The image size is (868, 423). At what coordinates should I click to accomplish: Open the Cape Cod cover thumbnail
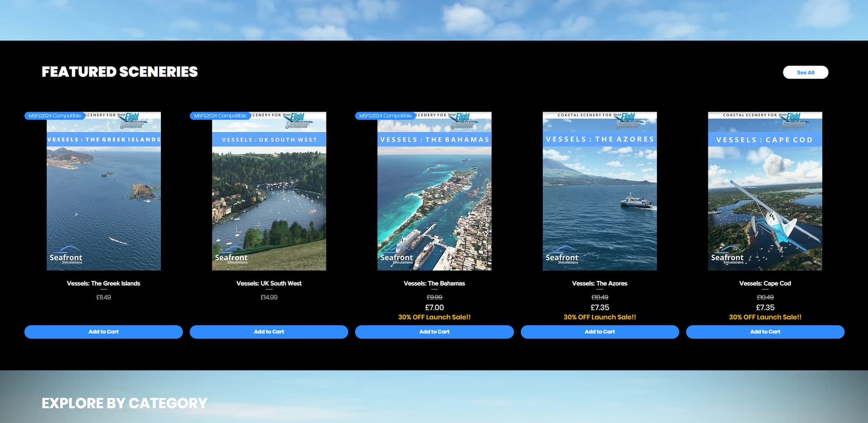coord(765,191)
